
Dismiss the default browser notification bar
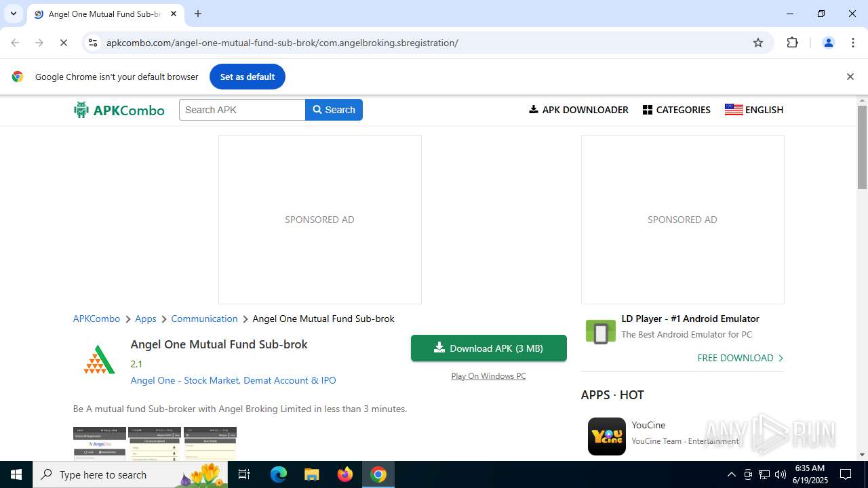point(850,77)
